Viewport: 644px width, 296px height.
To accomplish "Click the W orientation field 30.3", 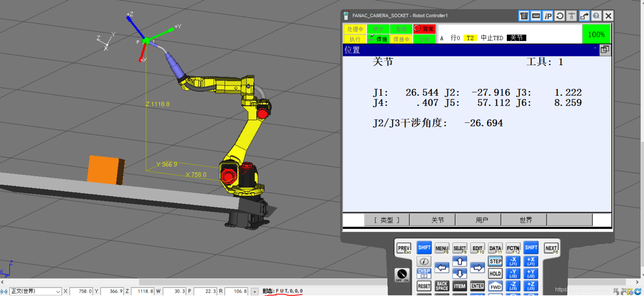I will tap(174, 291).
